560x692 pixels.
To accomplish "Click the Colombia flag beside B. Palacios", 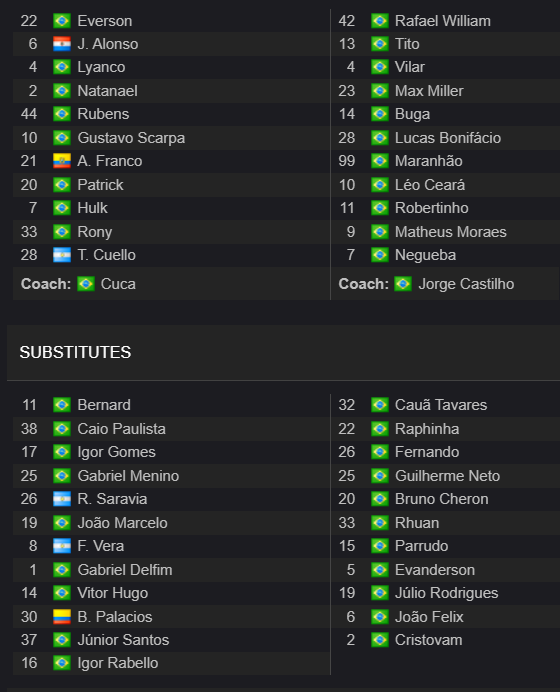I will point(62,617).
